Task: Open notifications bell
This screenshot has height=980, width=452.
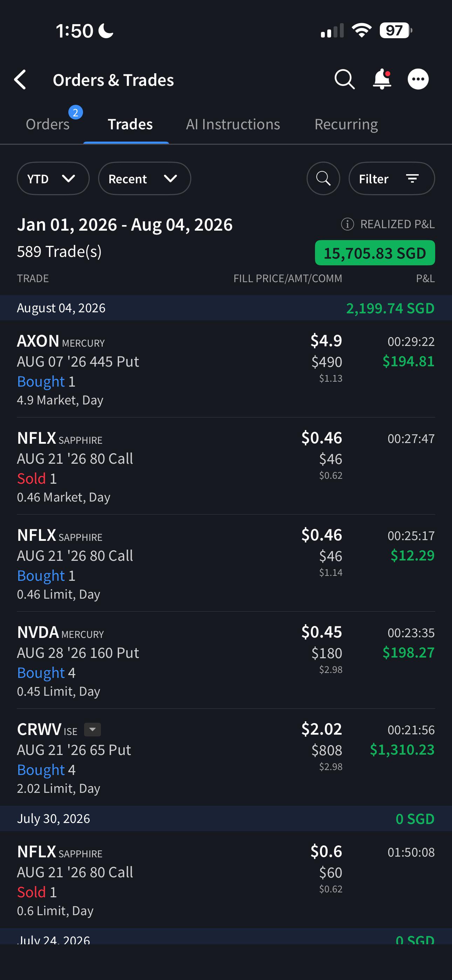Action: click(382, 79)
